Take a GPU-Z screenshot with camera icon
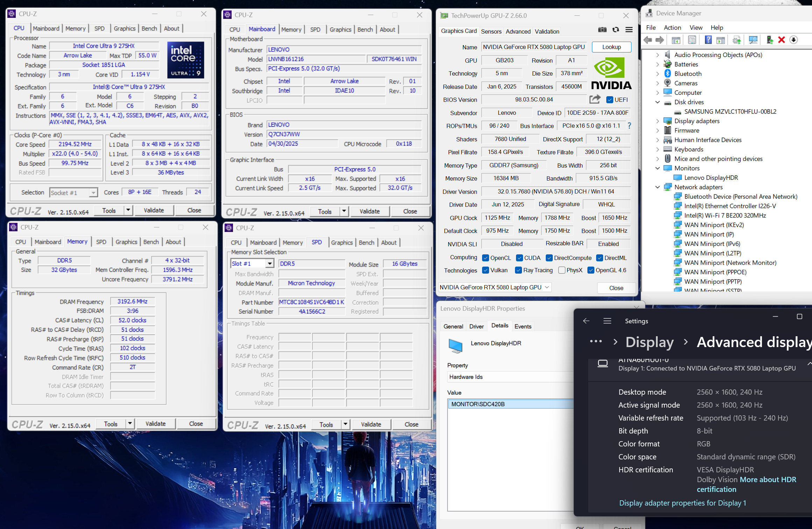The height and width of the screenshot is (529, 812). tap(602, 30)
